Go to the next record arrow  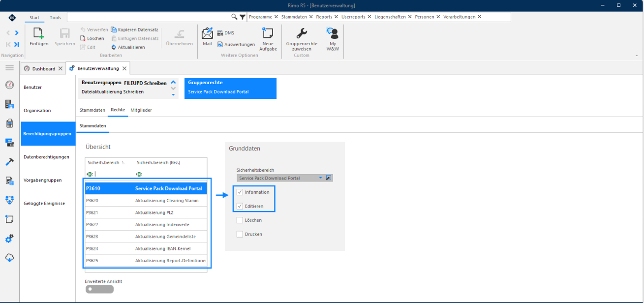(17, 33)
